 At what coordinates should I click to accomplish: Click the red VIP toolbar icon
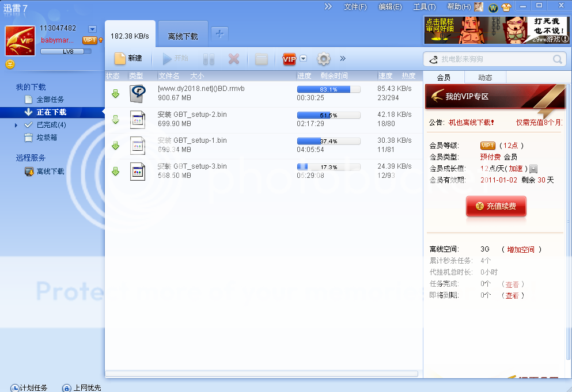(x=289, y=59)
